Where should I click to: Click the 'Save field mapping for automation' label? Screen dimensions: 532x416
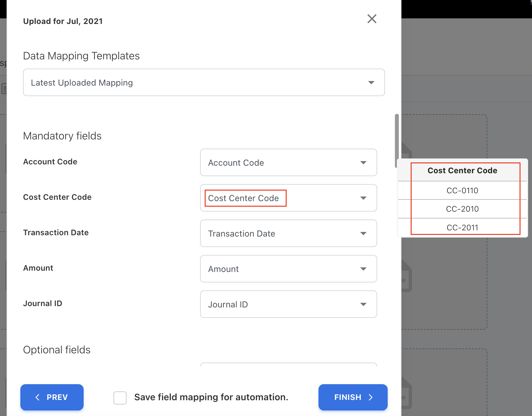click(x=211, y=397)
